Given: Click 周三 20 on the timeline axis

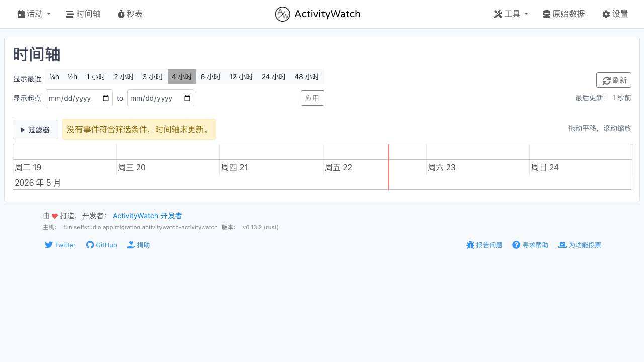Looking at the screenshot, I should tap(132, 167).
